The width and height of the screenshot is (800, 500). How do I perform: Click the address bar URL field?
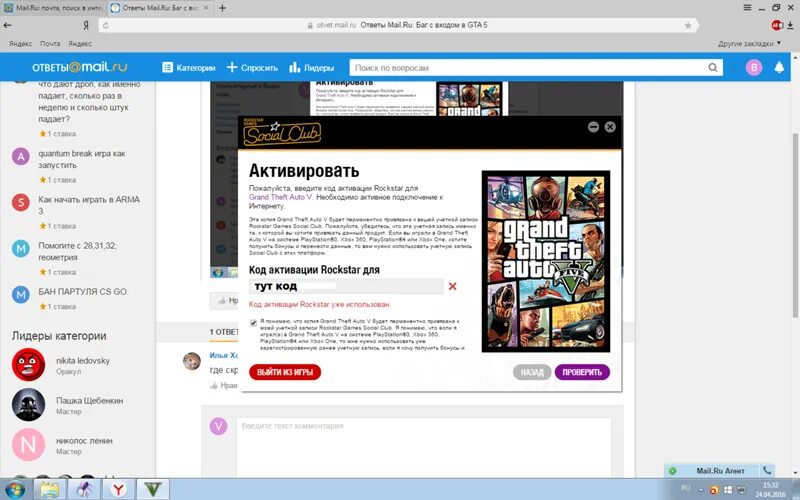[x=398, y=25]
